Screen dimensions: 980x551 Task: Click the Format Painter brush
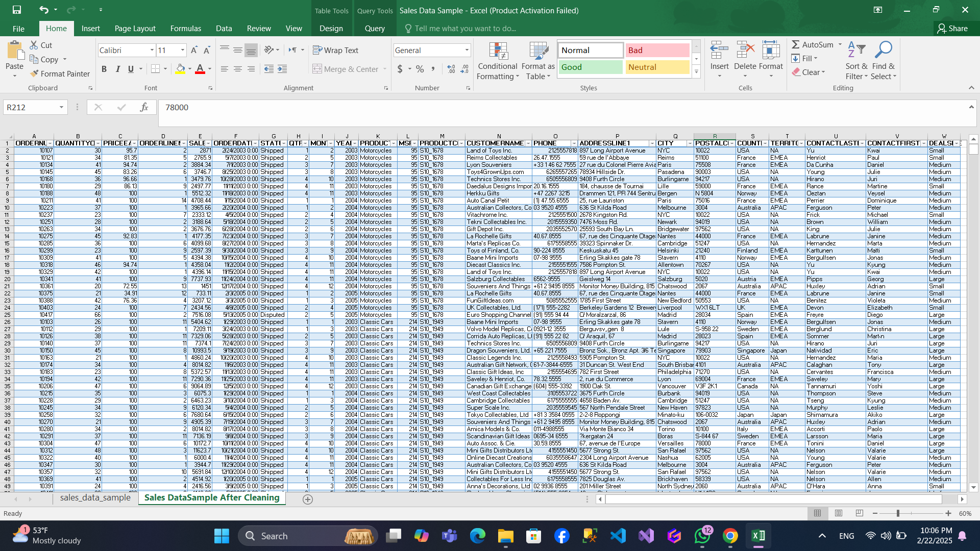click(x=34, y=73)
